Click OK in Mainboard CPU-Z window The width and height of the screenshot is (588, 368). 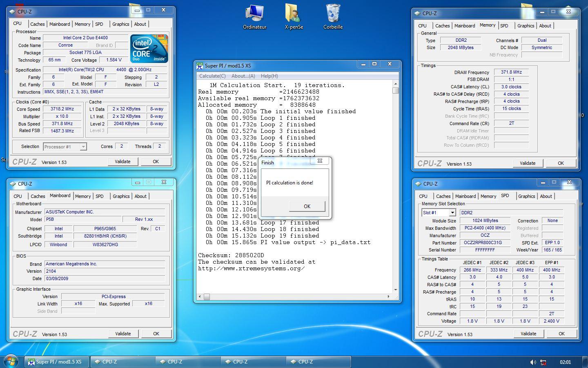(156, 334)
